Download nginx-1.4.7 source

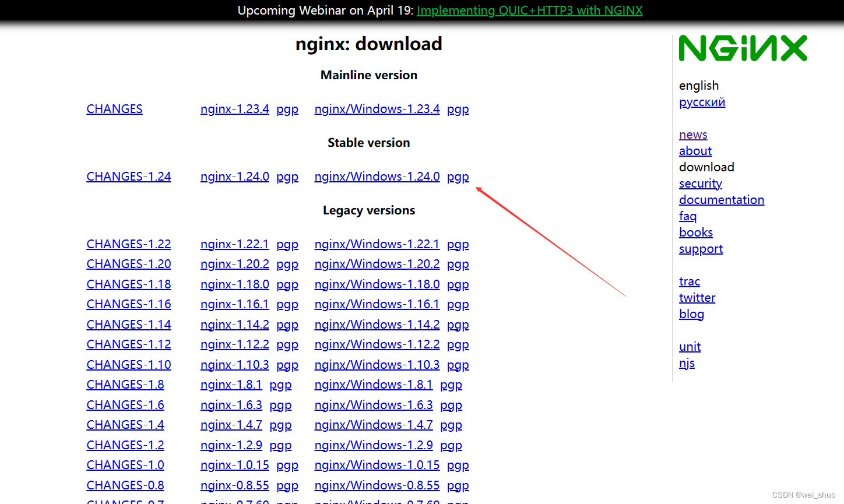coord(231,425)
